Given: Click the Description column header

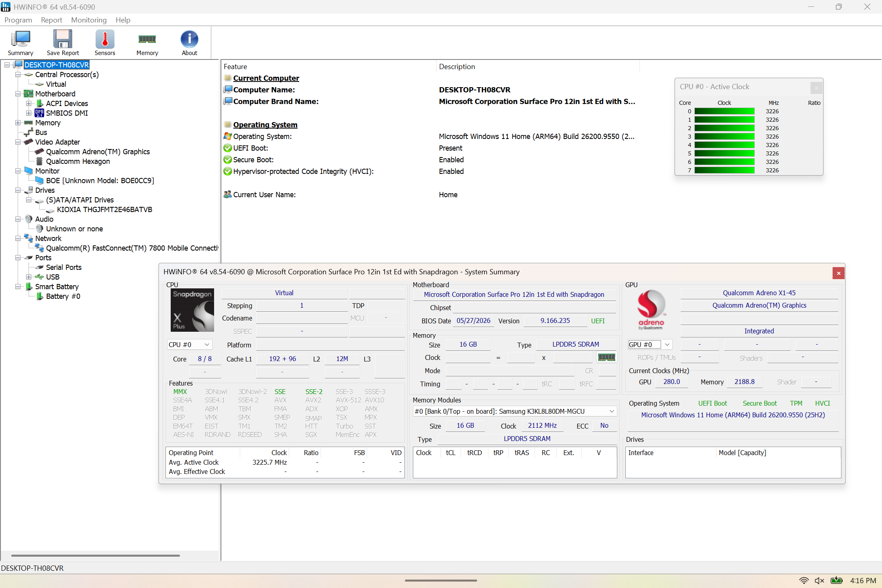Looking at the screenshot, I should [538, 67].
